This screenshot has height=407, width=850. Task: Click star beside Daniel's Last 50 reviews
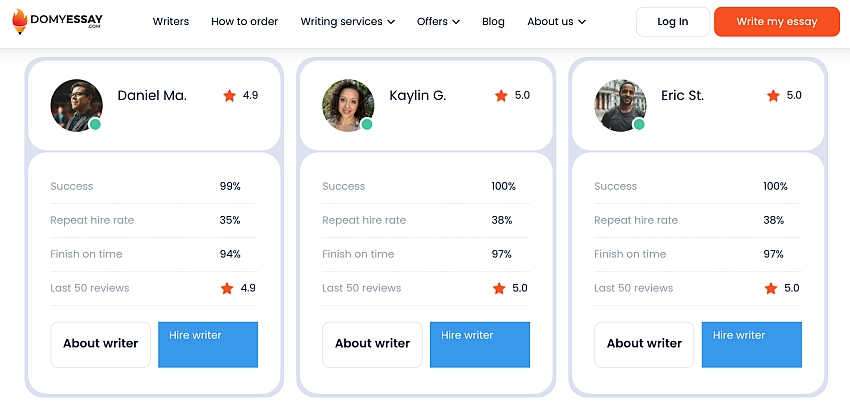(x=227, y=288)
